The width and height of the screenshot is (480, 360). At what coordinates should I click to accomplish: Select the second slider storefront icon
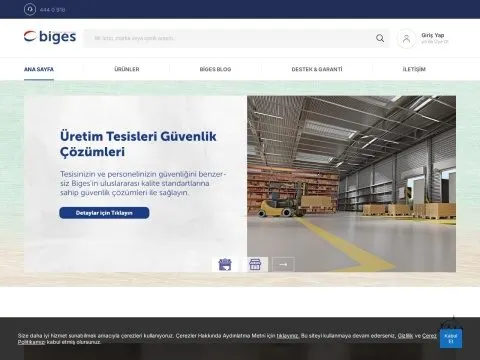tap(255, 264)
